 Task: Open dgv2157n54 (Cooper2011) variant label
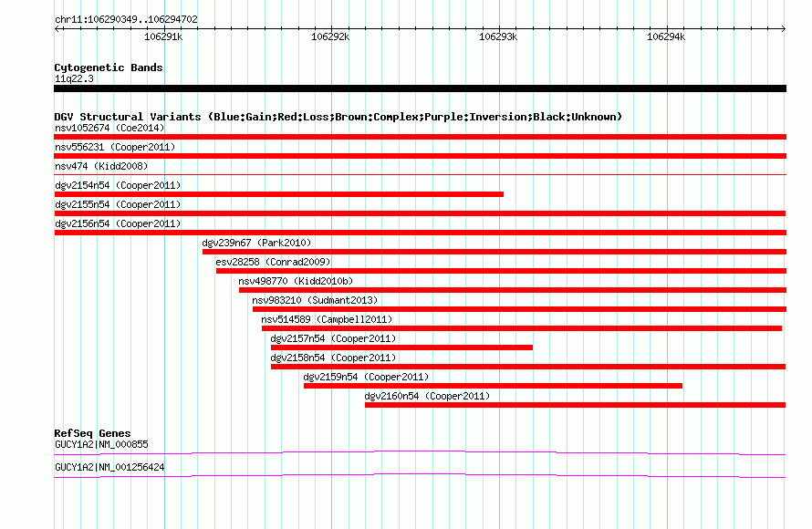(x=333, y=338)
